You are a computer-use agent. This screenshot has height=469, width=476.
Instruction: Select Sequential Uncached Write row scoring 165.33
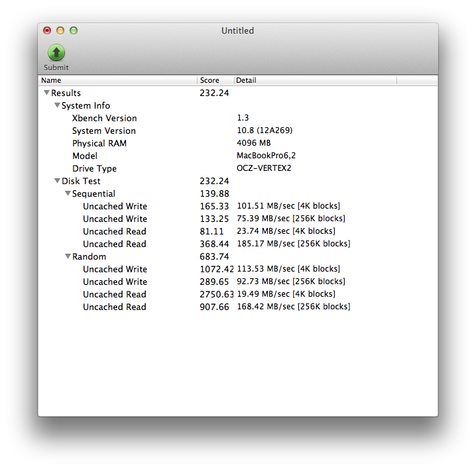coord(238,206)
